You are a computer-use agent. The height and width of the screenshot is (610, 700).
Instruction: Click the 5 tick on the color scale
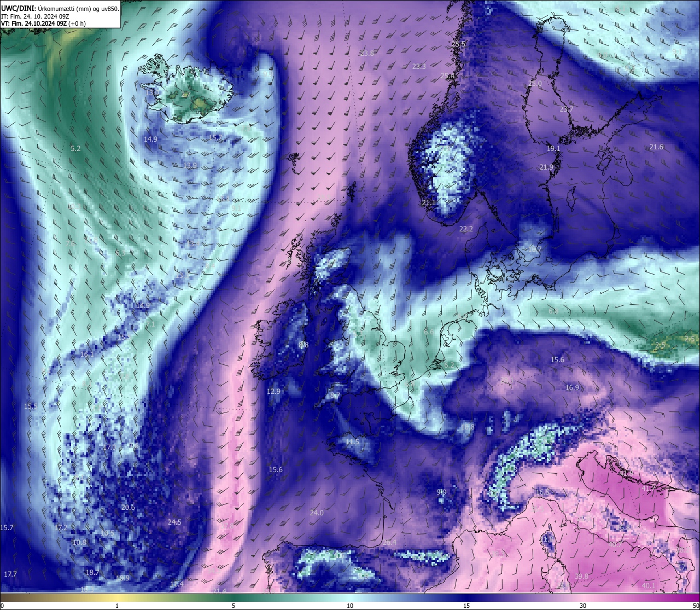tap(234, 606)
